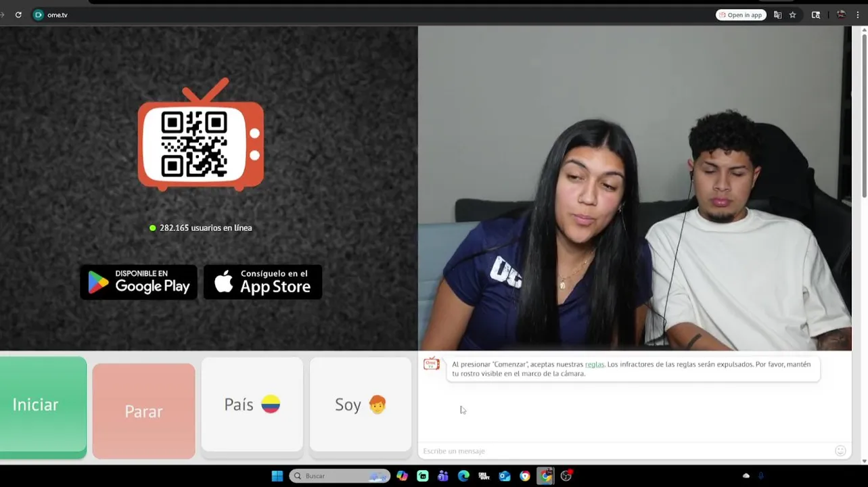Click the OmeTV avatar icon in chat
The height and width of the screenshot is (487, 868).
coord(432,365)
